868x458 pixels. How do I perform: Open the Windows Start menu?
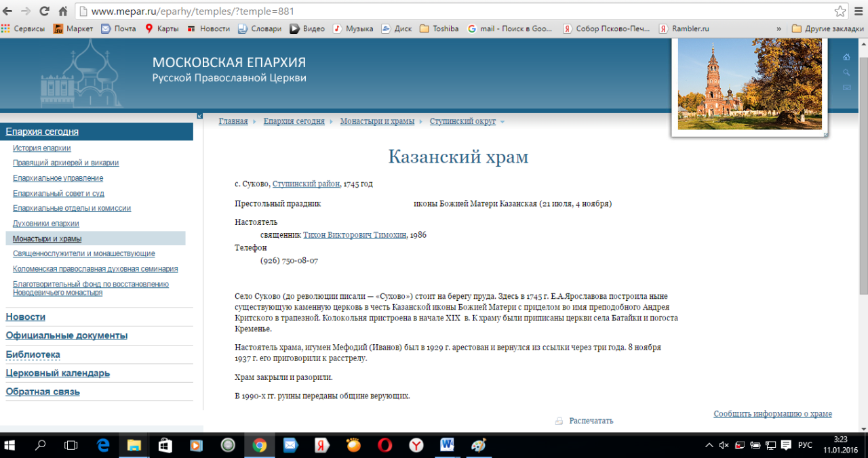(x=9, y=445)
